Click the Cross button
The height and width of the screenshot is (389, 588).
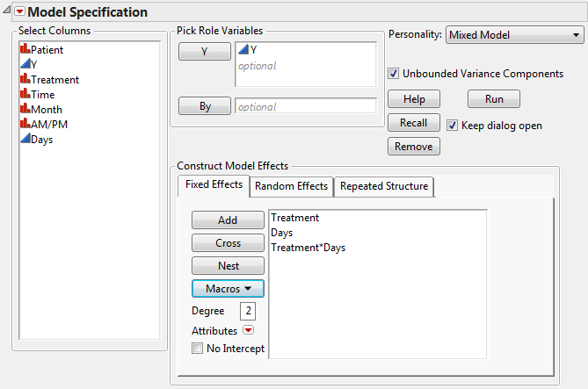coord(228,243)
